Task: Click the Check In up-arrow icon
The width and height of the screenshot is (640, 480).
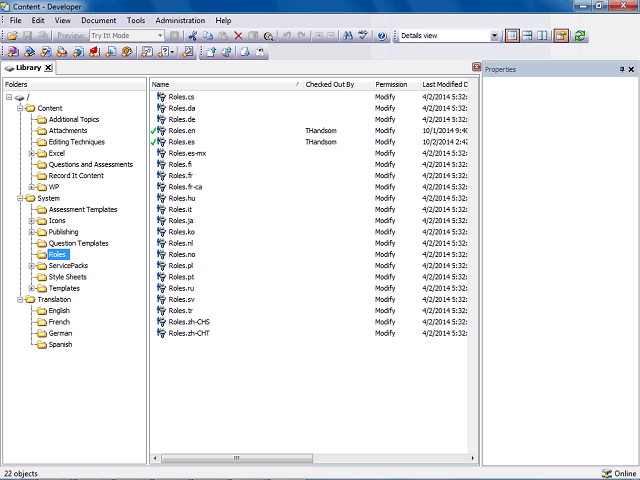Action: (x=211, y=52)
